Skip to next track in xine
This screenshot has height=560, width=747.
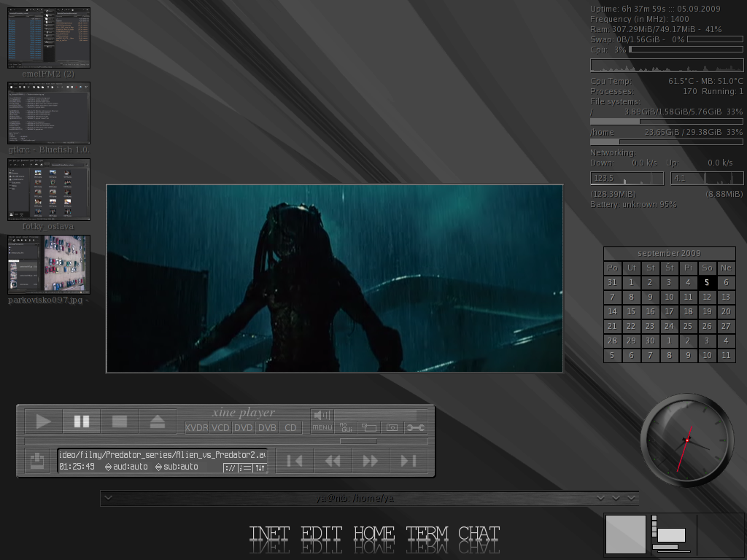pos(409,461)
